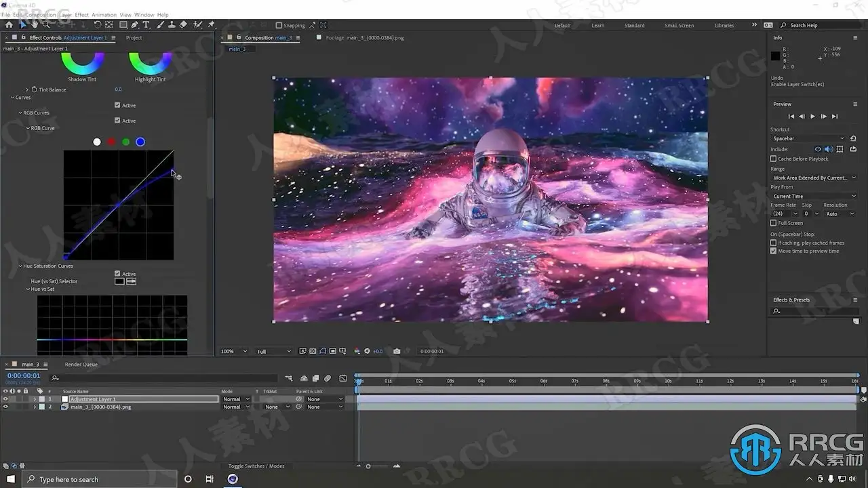Check If caching, play cached frames
Screen dimensions: 868x488
(773, 243)
